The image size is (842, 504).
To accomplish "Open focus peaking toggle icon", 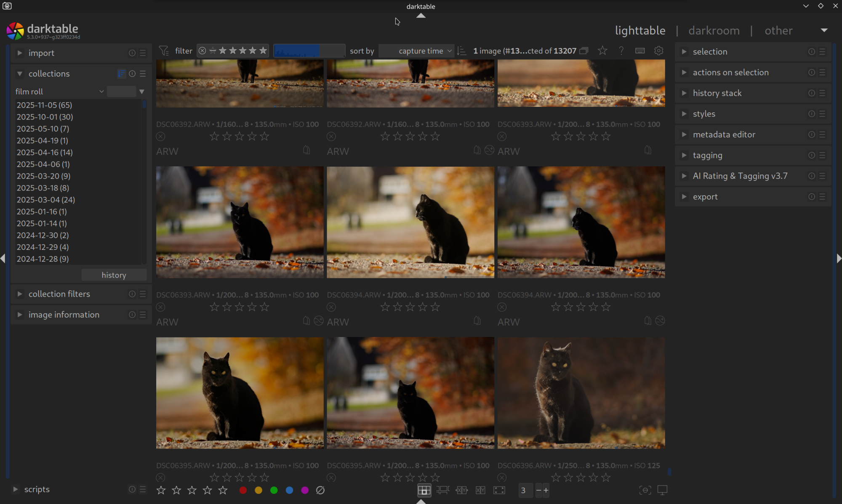I will pos(645,490).
